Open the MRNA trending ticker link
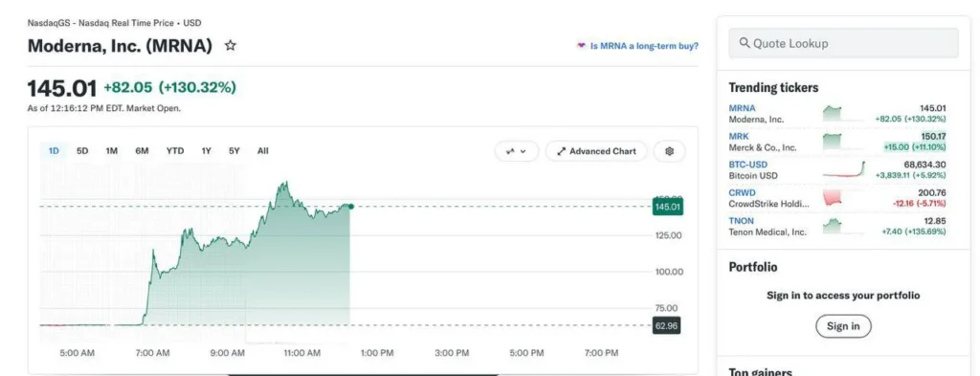The image size is (980, 376). (742, 108)
